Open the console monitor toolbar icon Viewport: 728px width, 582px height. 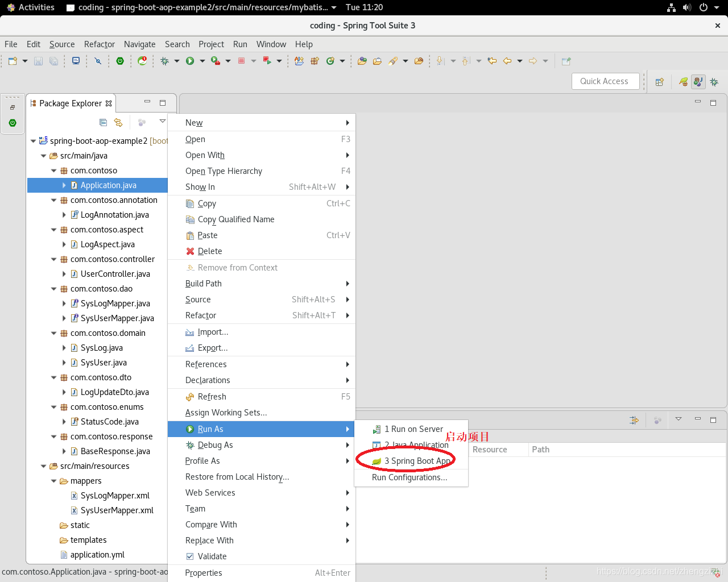pos(76,61)
